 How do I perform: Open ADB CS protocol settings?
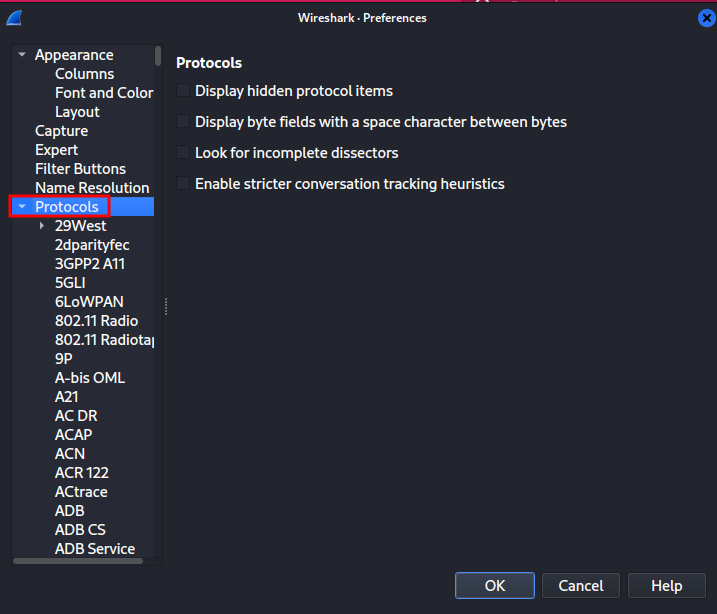tap(80, 529)
